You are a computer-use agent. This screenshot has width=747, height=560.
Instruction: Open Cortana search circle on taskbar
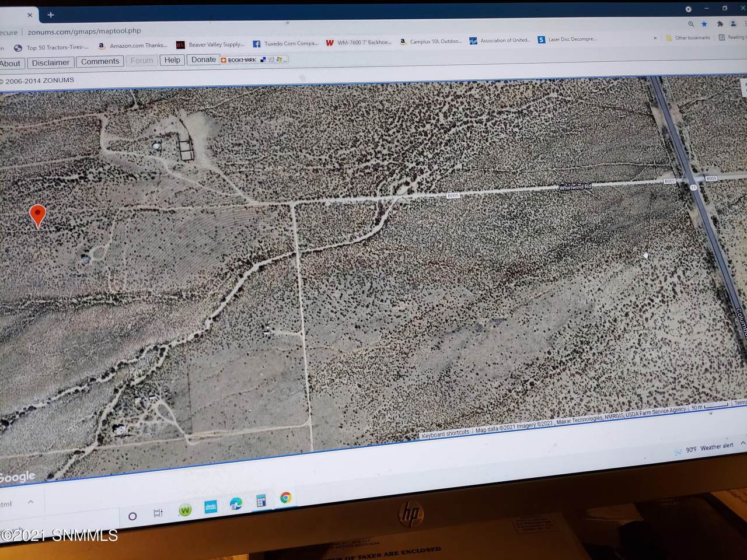tap(132, 516)
